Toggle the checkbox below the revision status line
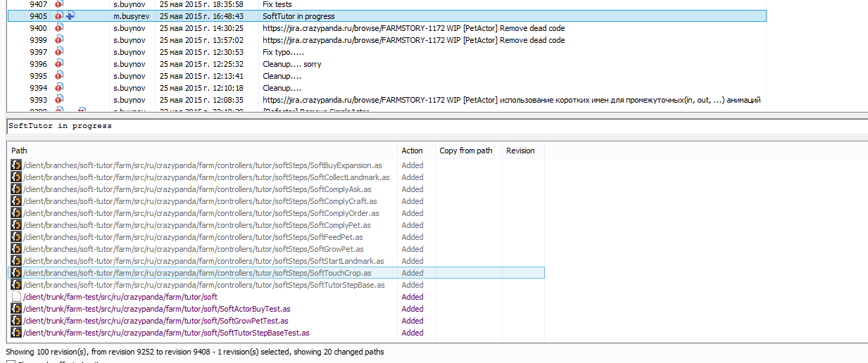This screenshot has width=868, height=363. tap(10, 362)
